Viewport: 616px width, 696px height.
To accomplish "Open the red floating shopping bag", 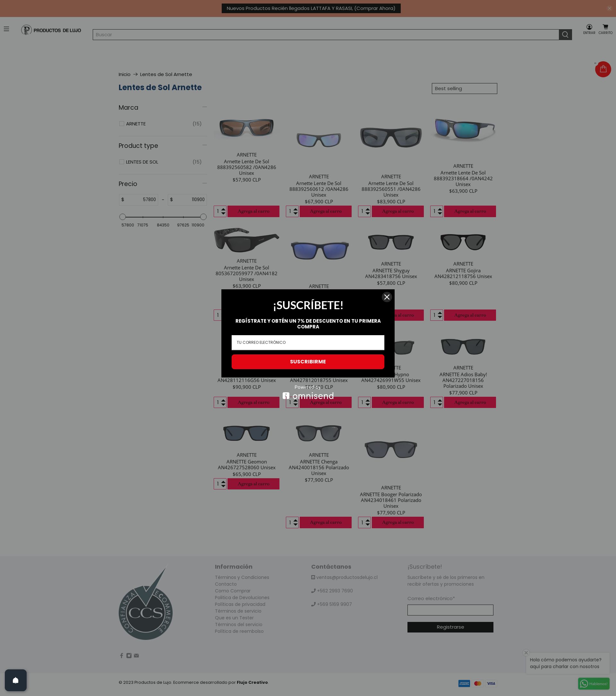I will [603, 69].
